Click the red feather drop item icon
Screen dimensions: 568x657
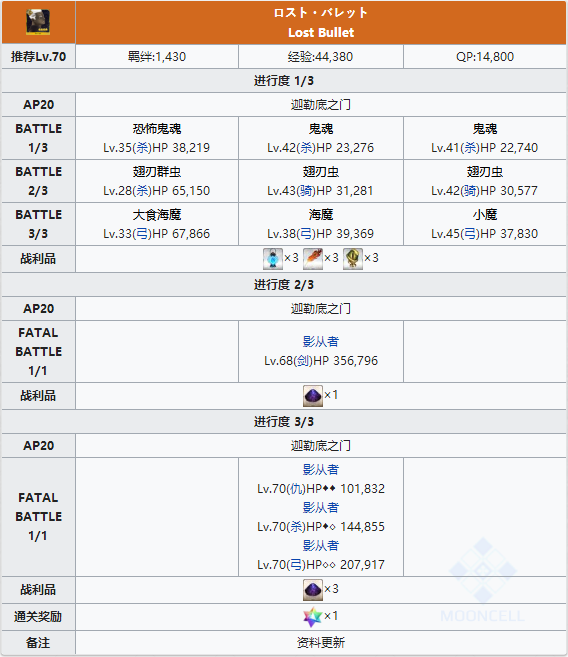click(x=313, y=259)
